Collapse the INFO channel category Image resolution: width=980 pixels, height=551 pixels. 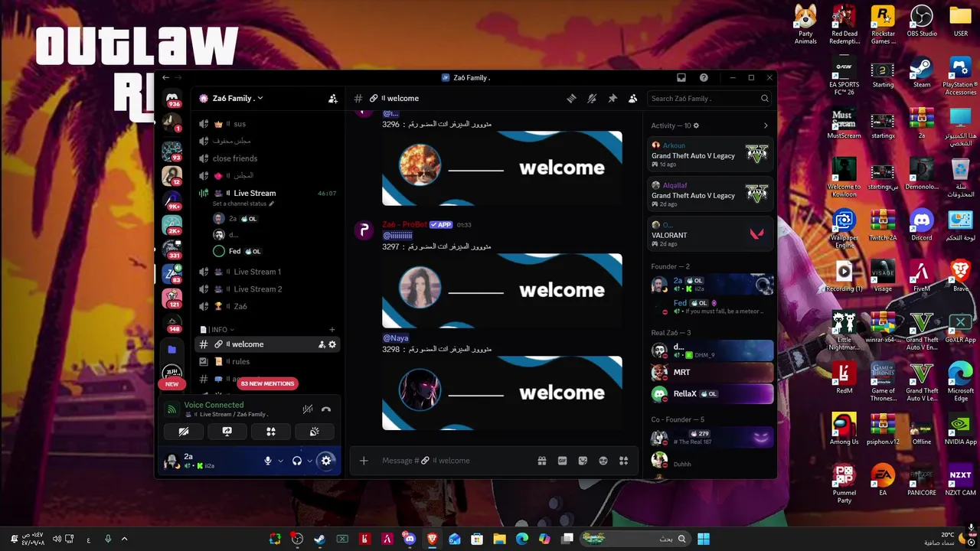coord(221,330)
